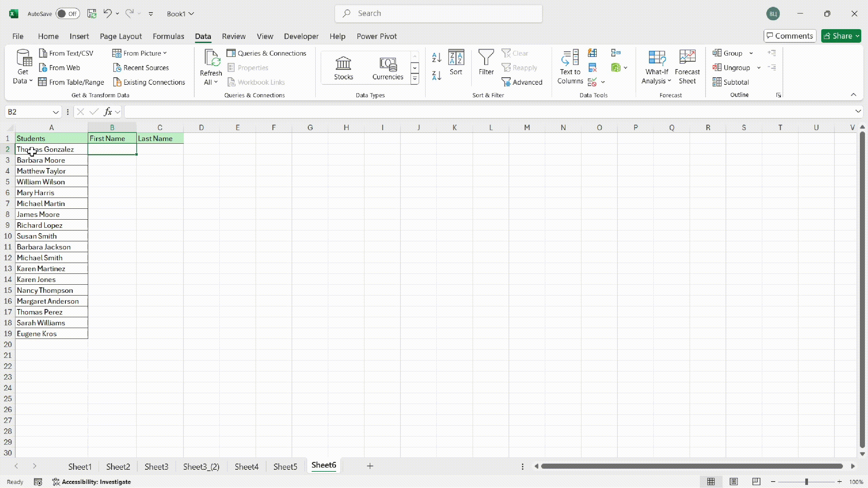
Task: Open the Forecast Sheet tool
Action: [687, 67]
